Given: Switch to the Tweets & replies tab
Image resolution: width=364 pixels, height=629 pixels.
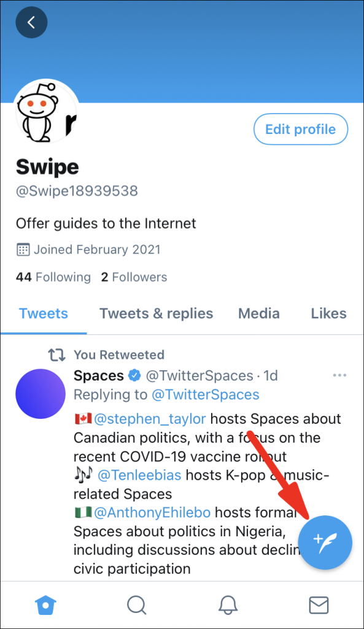Looking at the screenshot, I should tap(156, 313).
